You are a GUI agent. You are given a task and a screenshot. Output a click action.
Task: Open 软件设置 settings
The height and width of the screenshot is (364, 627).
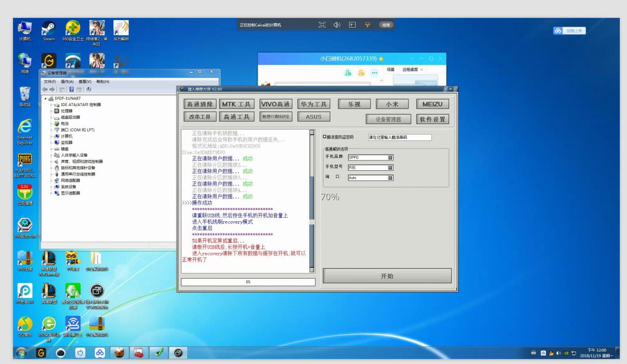coord(432,119)
